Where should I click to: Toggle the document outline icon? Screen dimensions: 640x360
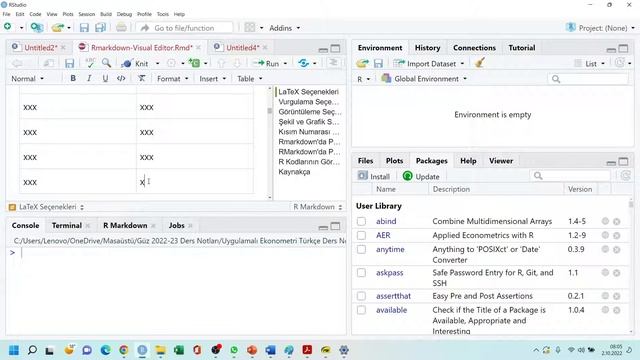(333, 63)
